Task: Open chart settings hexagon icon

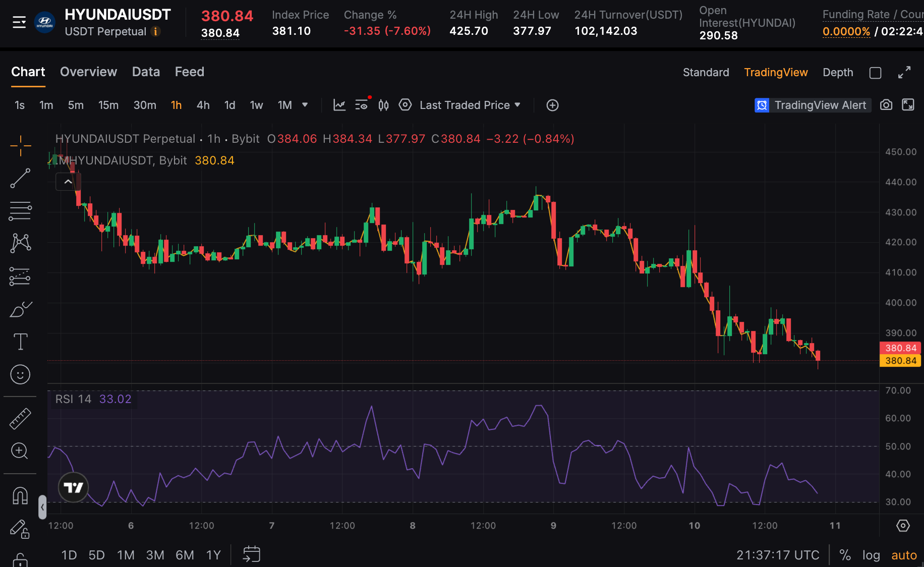Action: 405,105
